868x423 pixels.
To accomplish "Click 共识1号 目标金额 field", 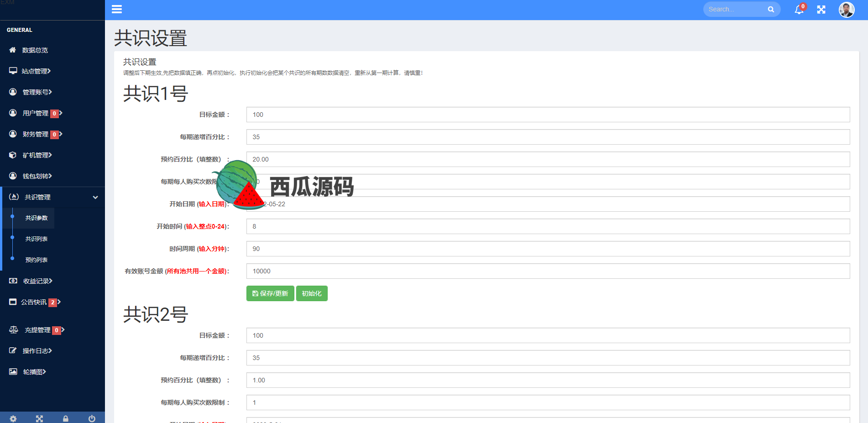I will pos(548,115).
